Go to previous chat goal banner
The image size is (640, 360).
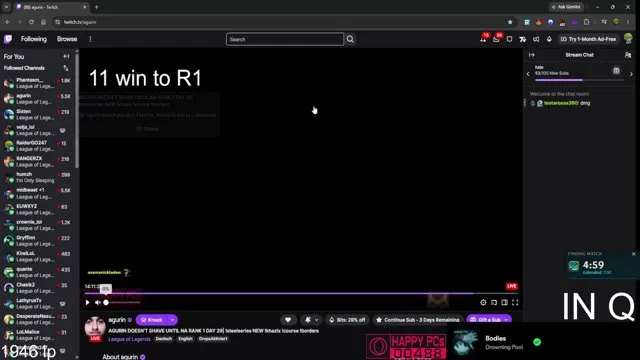pos(528,74)
